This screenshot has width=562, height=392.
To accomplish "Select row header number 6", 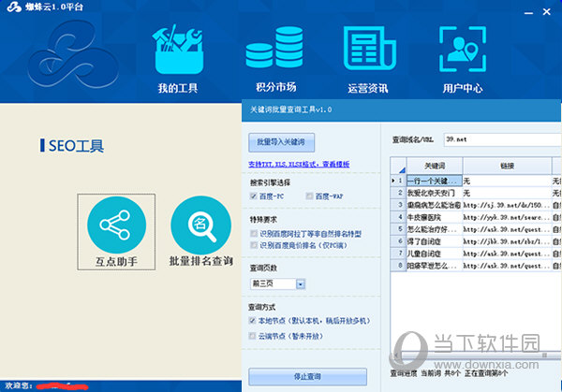I will click(398, 241).
